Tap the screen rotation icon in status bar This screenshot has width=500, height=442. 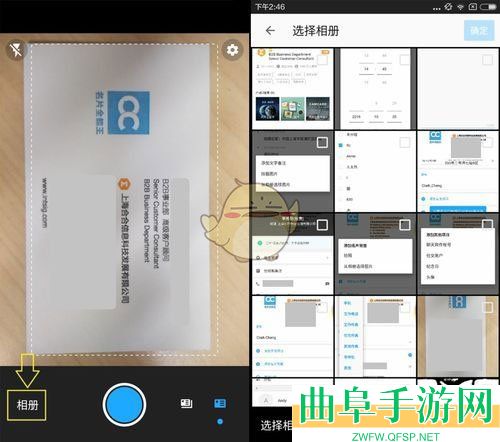[448, 7]
